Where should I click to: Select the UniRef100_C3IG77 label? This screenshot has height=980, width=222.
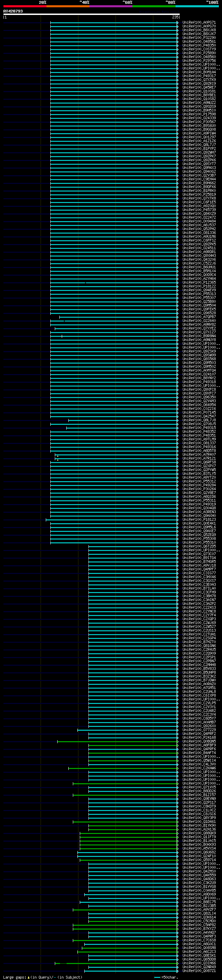[x=199, y=573]
